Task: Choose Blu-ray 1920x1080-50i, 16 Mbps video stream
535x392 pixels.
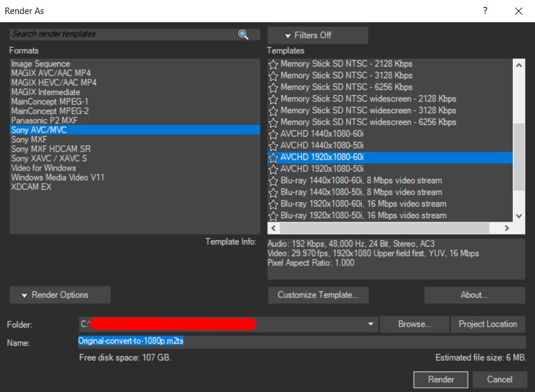Action: tap(390, 215)
